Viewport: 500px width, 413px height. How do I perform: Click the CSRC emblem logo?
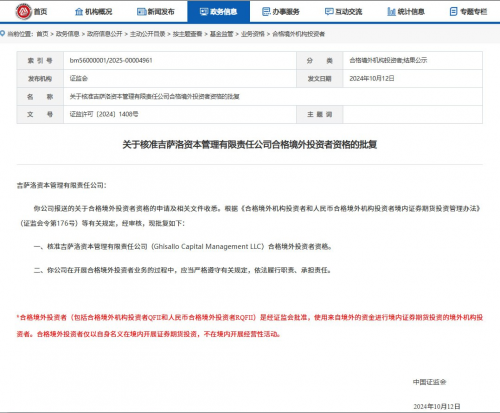click(x=23, y=11)
